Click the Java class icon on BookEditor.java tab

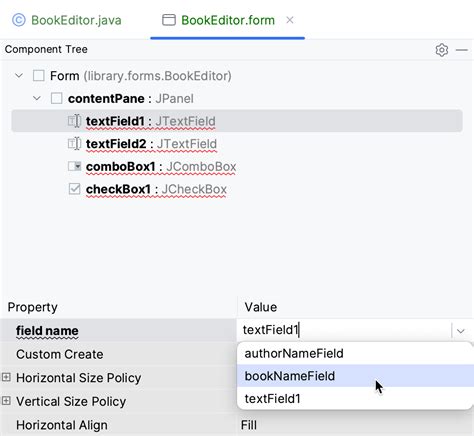(x=19, y=20)
